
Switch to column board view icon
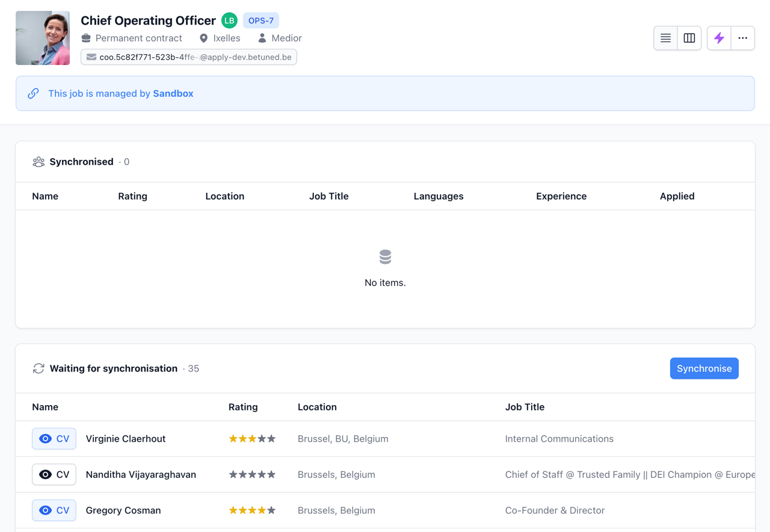coord(689,38)
